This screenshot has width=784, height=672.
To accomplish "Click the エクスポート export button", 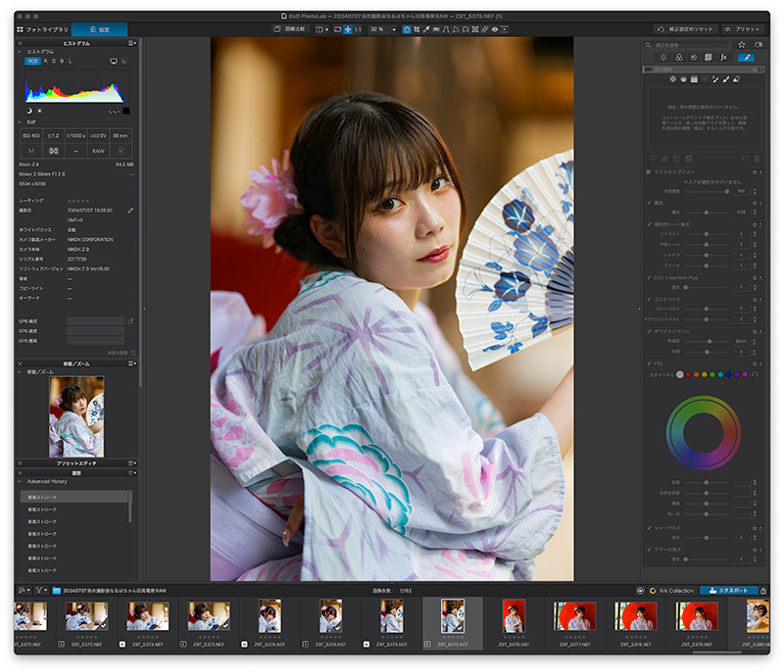I will coord(728,591).
